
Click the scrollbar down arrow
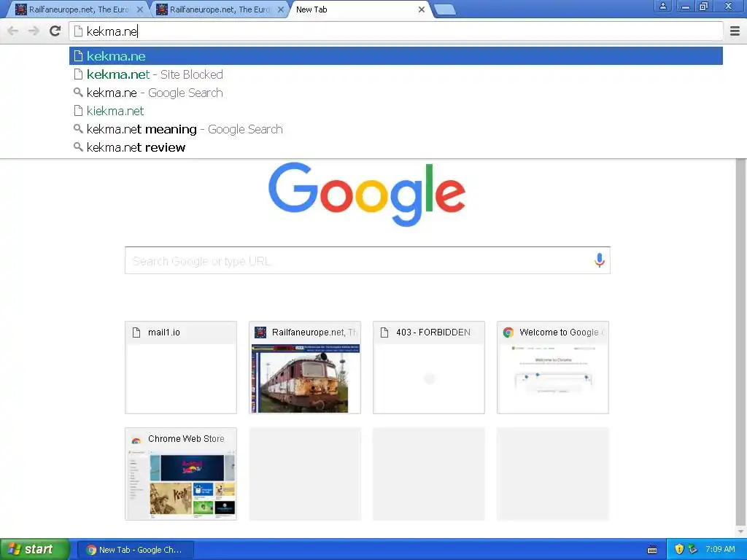[740, 532]
